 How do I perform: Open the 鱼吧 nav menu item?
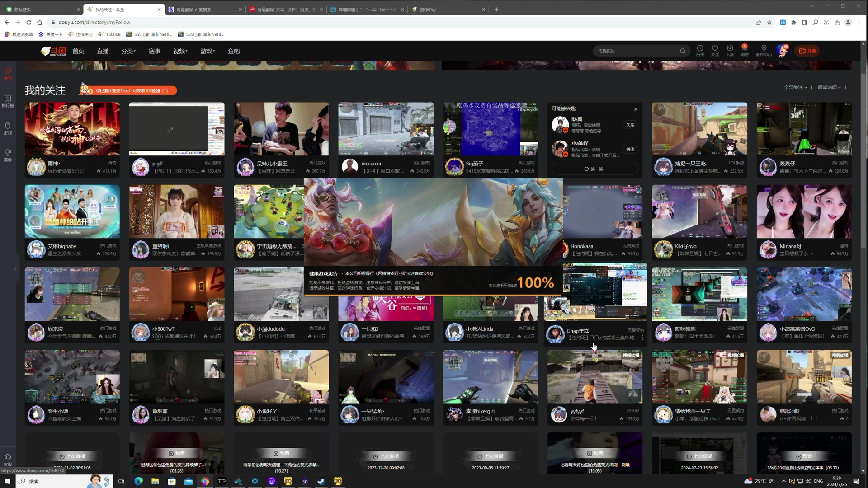[x=234, y=51]
